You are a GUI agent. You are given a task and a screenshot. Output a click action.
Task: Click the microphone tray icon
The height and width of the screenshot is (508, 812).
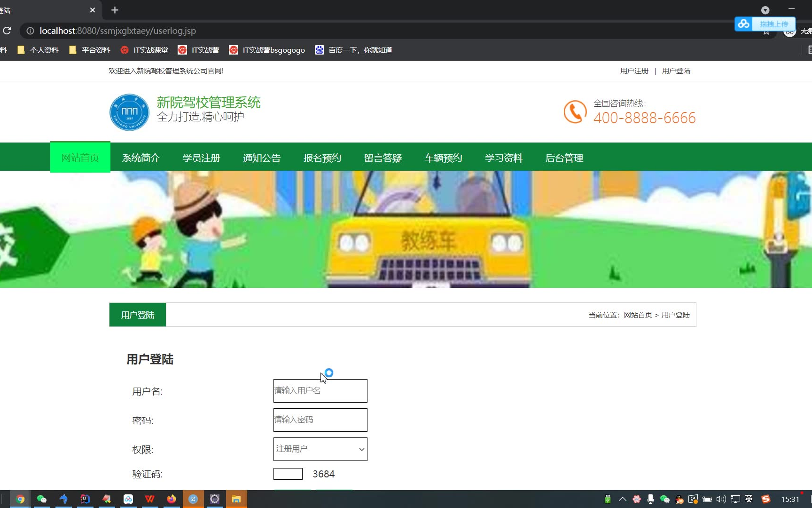650,499
